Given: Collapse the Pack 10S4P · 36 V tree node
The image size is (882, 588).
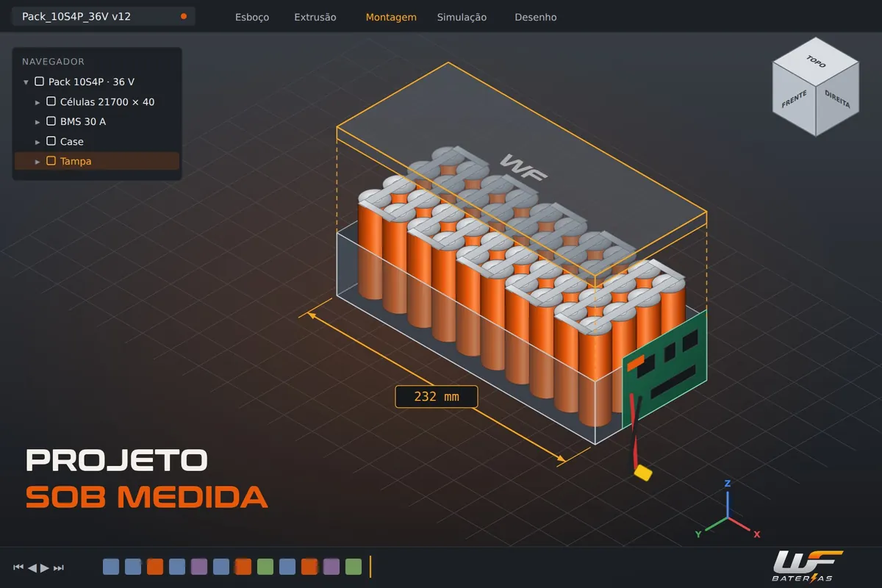Looking at the screenshot, I should 26,82.
